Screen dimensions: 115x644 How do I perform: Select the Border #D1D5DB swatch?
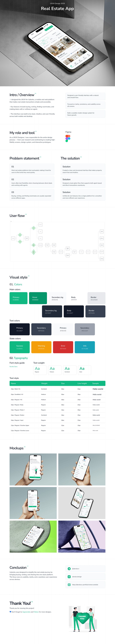pos(97,298)
